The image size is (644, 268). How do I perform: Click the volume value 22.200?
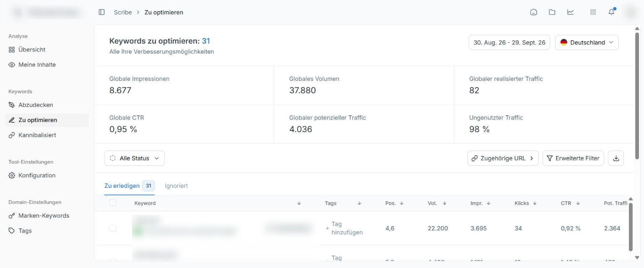coord(438,228)
